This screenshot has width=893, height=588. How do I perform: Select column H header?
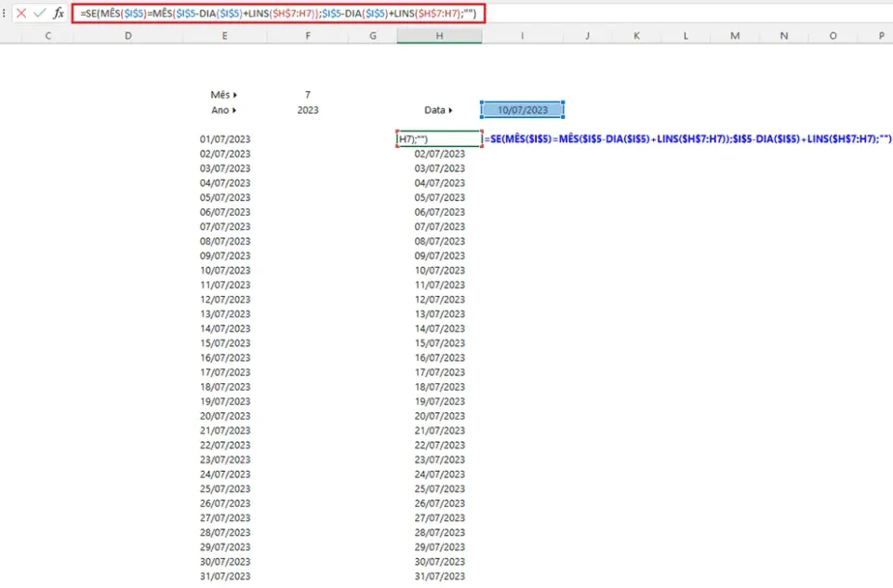click(440, 36)
